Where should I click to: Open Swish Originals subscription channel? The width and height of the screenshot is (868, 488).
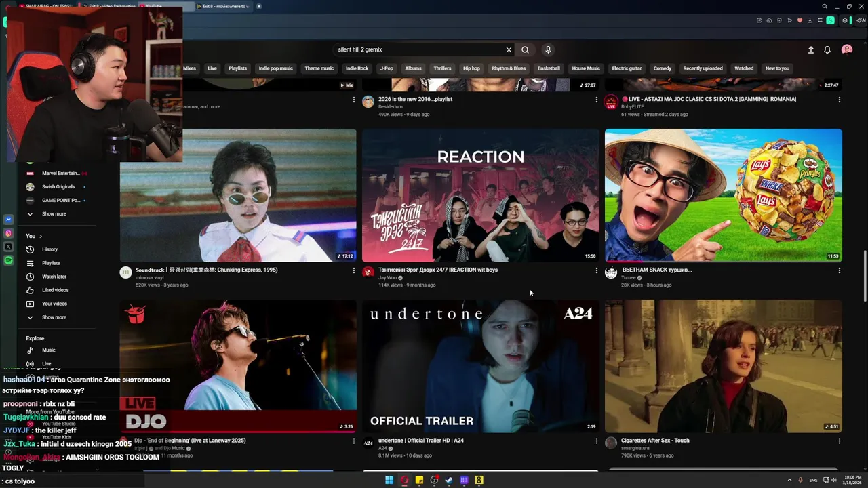pos(58,187)
